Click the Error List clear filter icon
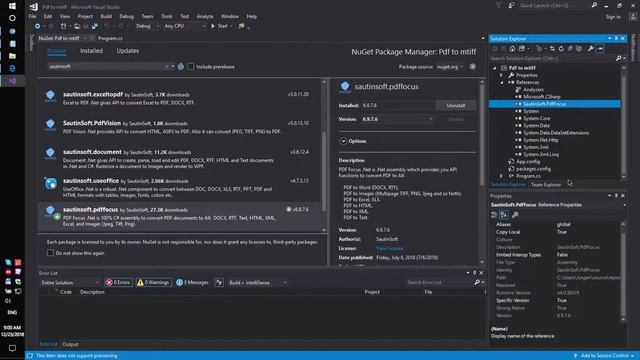 click(x=219, y=282)
